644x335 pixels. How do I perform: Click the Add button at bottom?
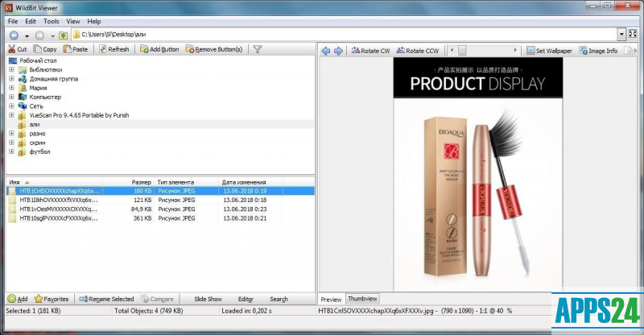pyautogui.click(x=18, y=299)
